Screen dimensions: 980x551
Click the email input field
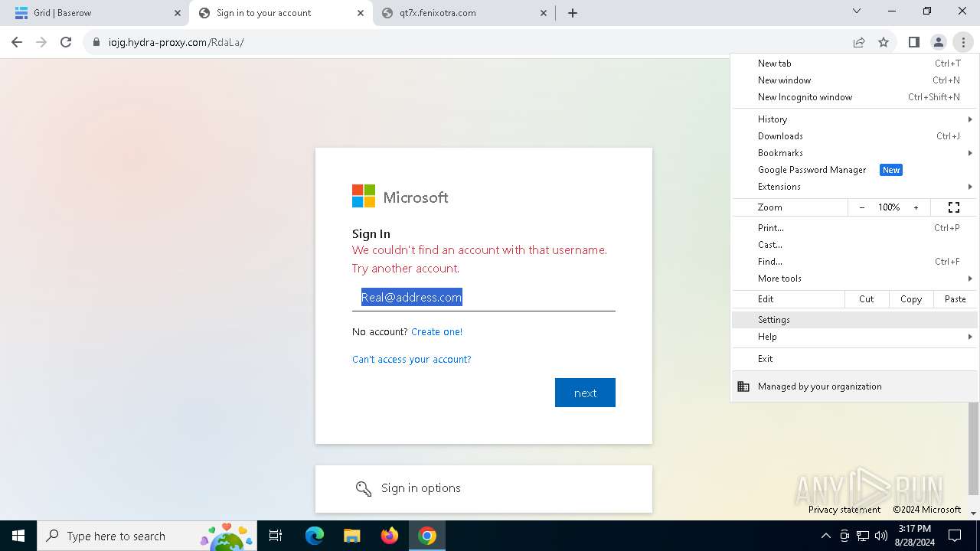click(x=484, y=298)
